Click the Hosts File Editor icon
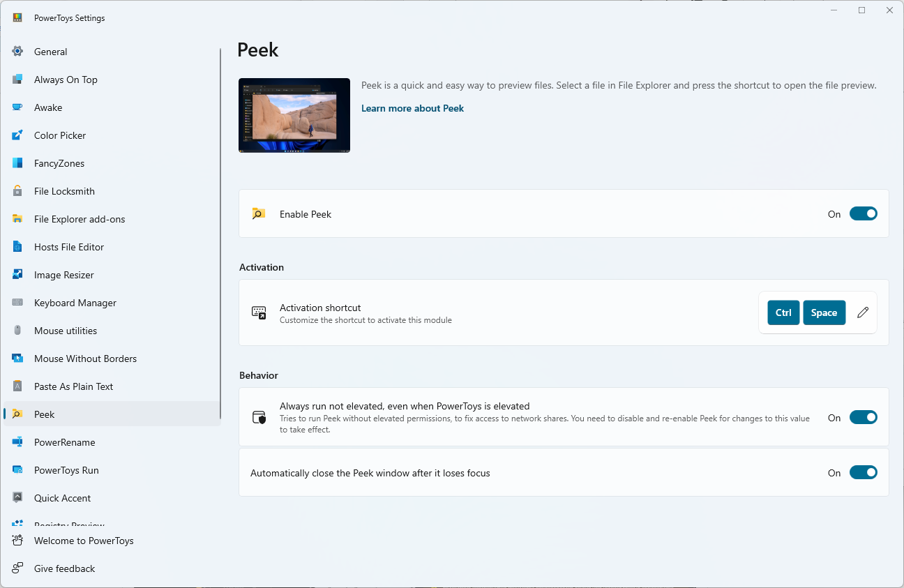Image resolution: width=904 pixels, height=588 pixels. tap(17, 247)
